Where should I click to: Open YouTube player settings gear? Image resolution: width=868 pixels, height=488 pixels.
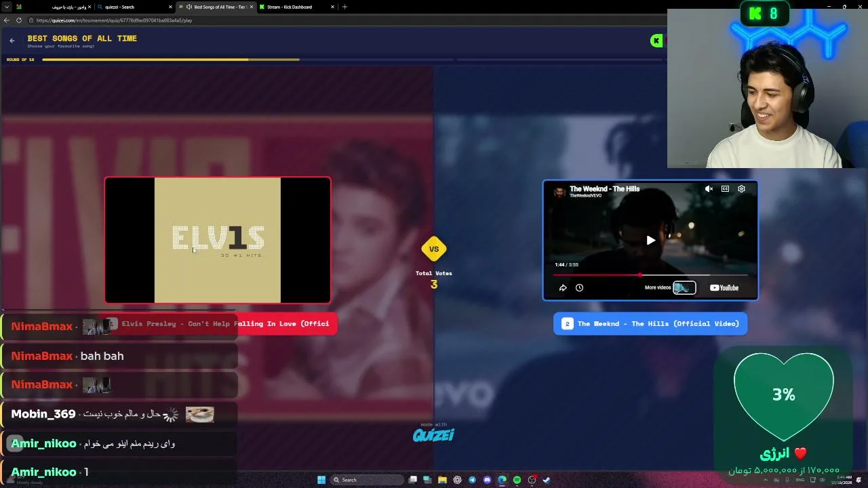pos(741,189)
